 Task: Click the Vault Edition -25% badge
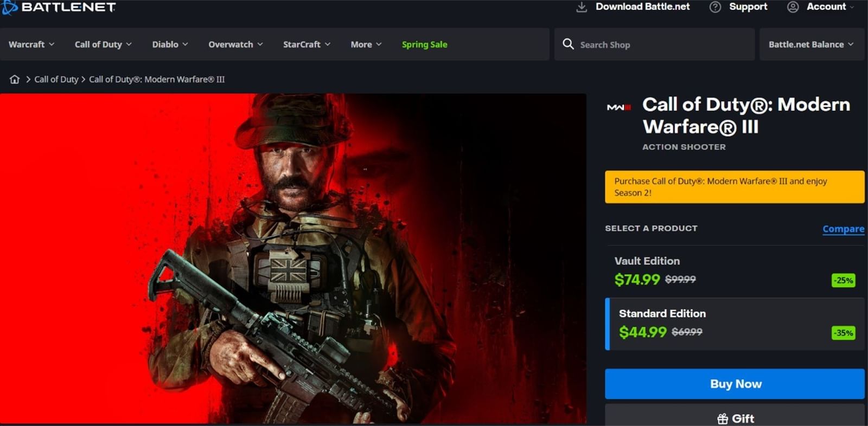pyautogui.click(x=844, y=280)
